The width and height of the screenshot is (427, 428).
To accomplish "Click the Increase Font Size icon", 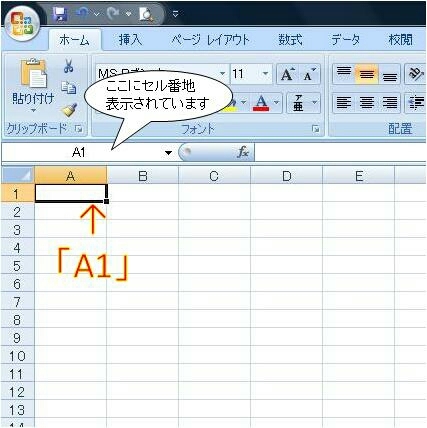I will (287, 74).
